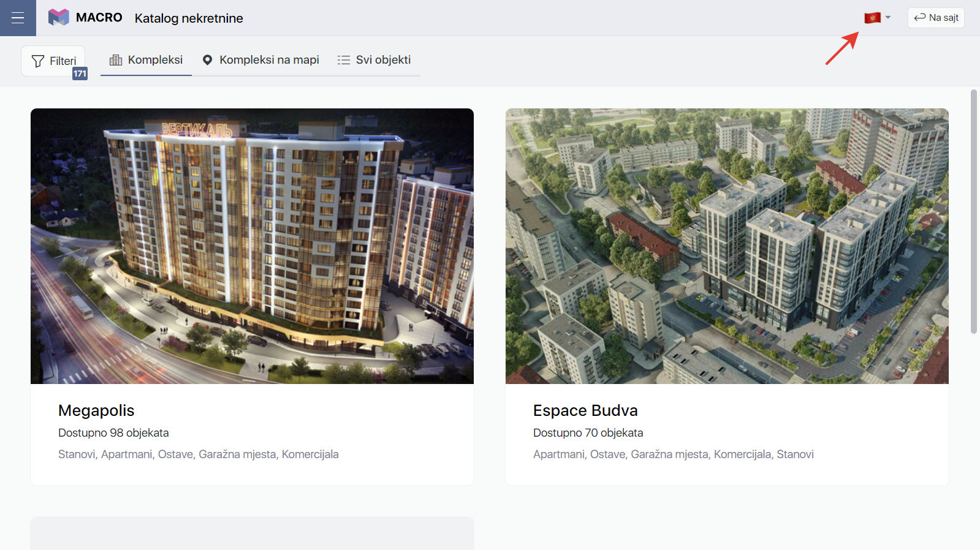Click the 171 filter count badge

[x=80, y=73]
